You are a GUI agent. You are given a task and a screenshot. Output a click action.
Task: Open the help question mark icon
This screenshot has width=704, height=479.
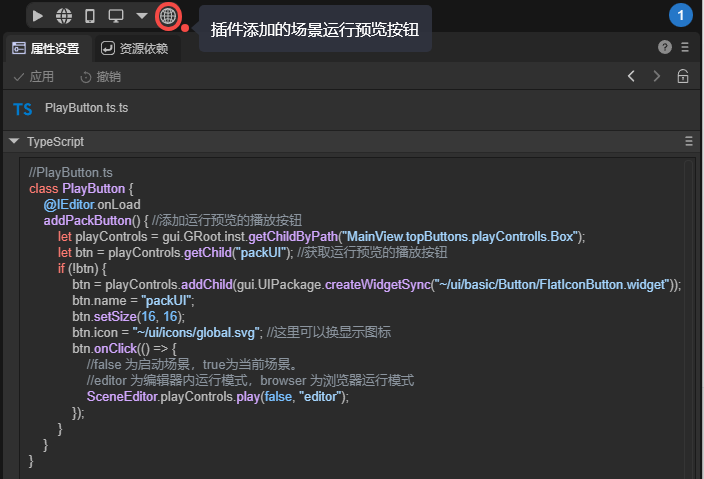tap(665, 47)
